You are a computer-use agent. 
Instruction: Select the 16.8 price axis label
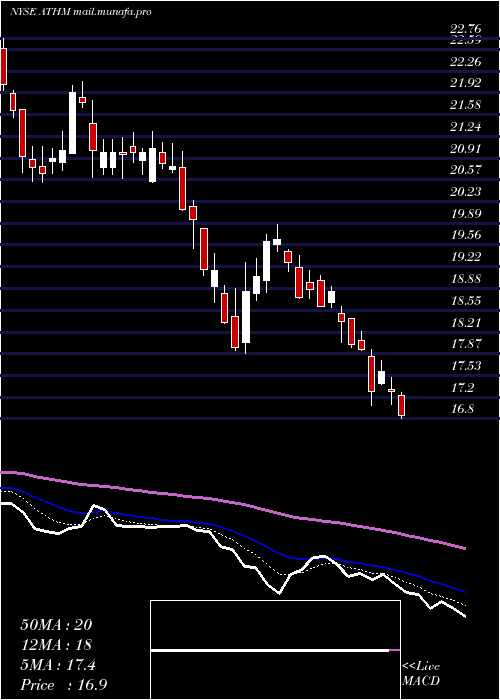[463, 409]
